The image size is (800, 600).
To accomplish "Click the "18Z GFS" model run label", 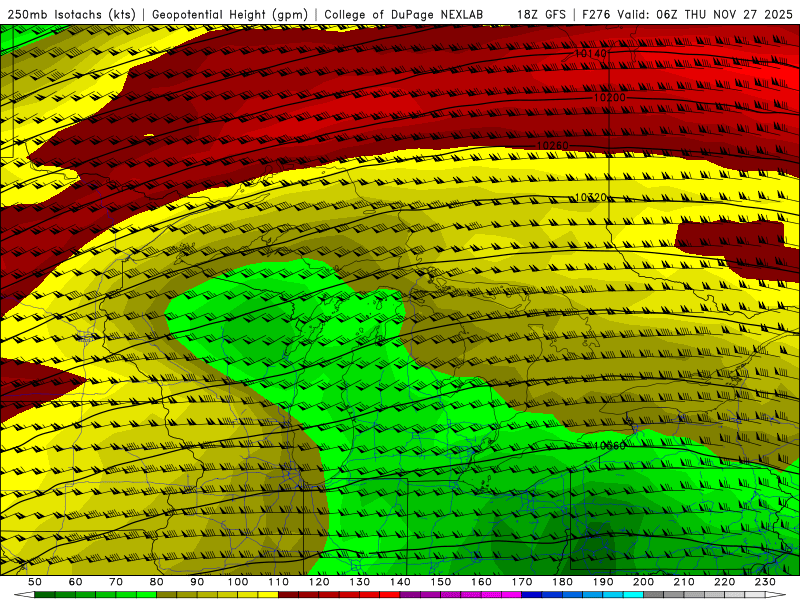I will click(541, 14).
